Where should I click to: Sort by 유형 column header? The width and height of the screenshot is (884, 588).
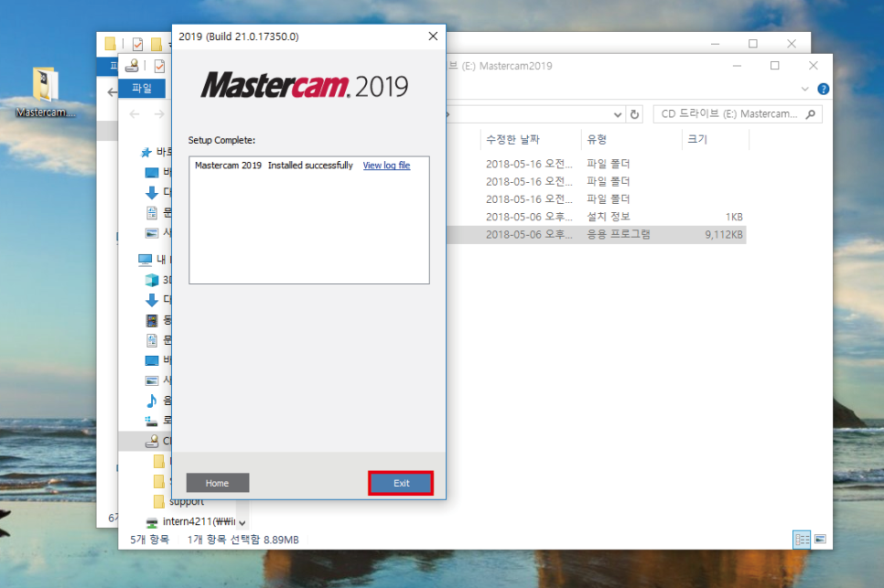[631, 139]
